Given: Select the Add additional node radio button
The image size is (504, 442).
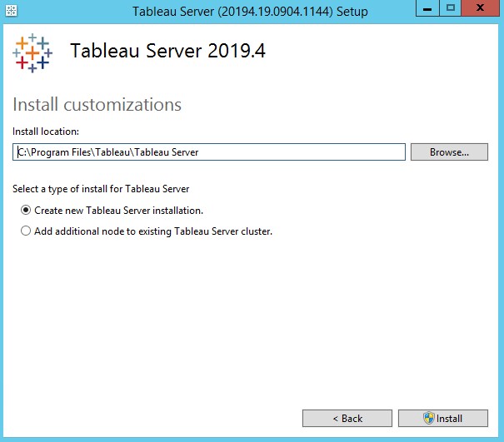Looking at the screenshot, I should [26, 231].
